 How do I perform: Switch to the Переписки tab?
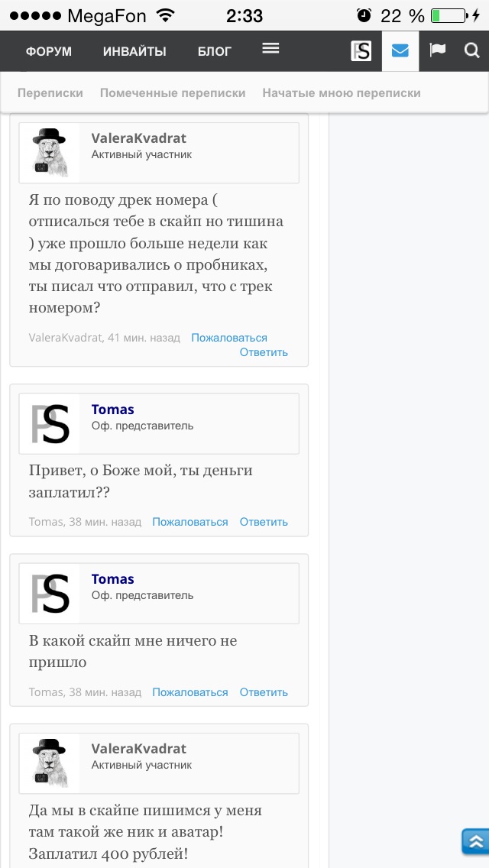click(50, 93)
